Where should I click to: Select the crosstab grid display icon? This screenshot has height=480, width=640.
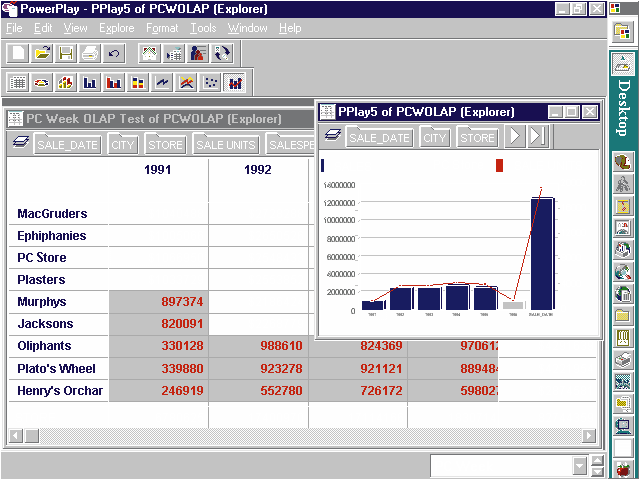pos(18,83)
